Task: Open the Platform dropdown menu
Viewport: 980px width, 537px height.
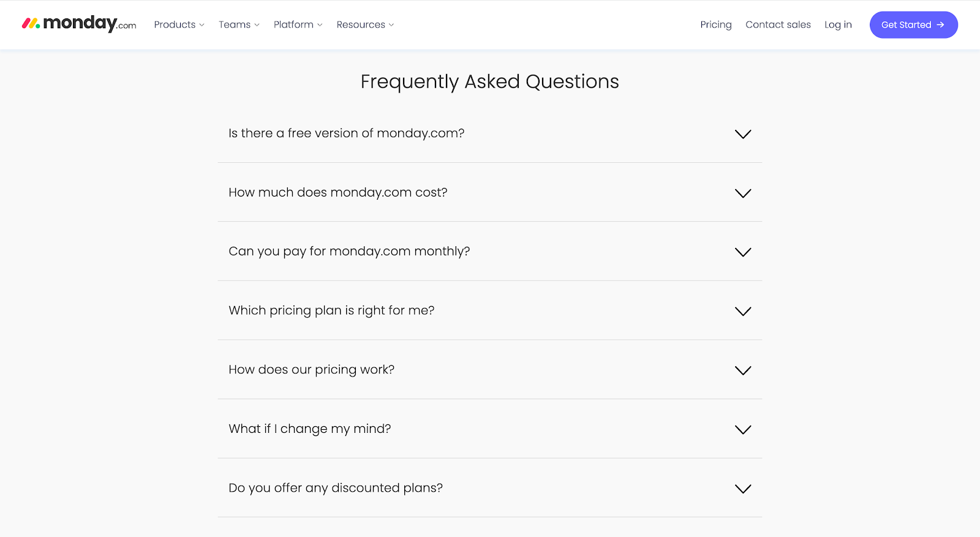Action: click(x=298, y=24)
